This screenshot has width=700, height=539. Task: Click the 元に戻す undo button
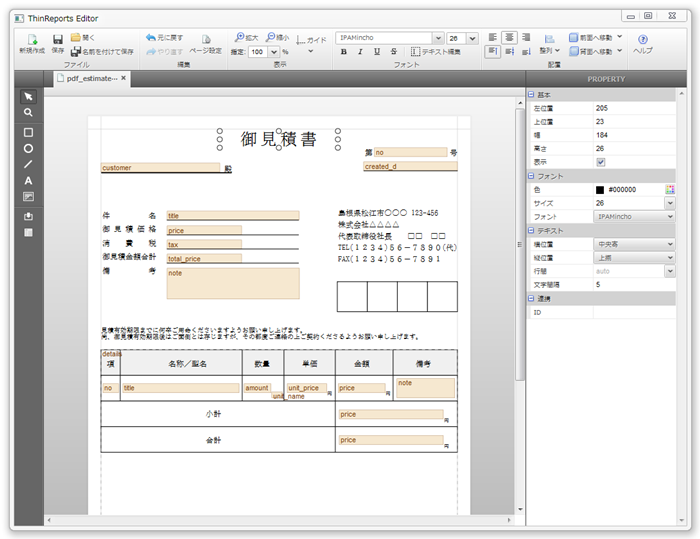163,36
